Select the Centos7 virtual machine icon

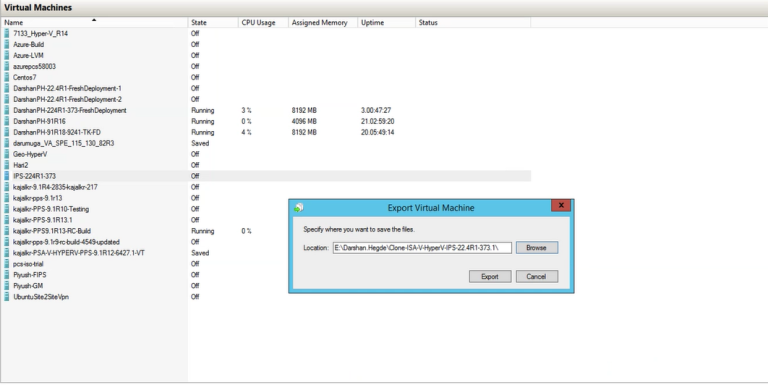[6, 77]
